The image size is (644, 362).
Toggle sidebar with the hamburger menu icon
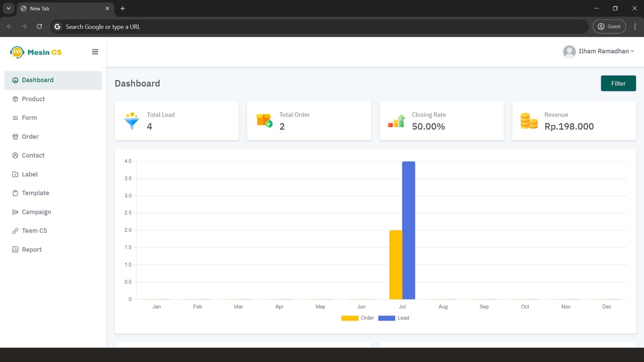95,52
